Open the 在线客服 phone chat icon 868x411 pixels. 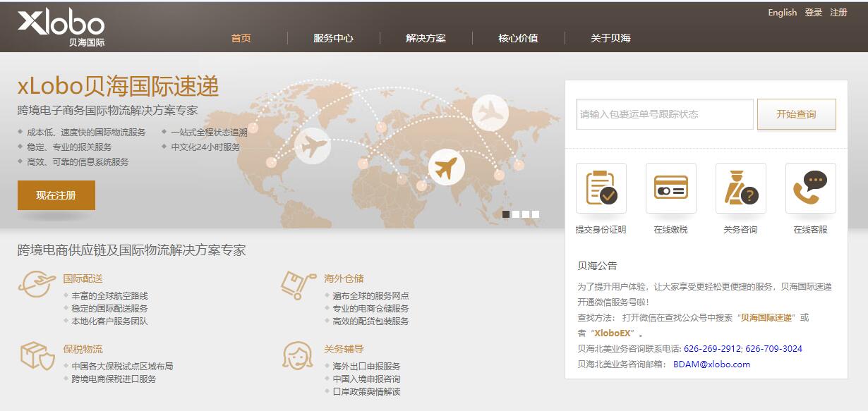[810, 188]
